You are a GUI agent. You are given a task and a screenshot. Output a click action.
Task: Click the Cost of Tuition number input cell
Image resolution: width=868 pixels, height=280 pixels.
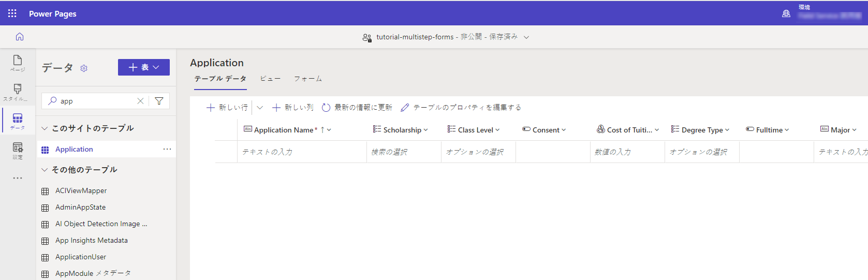coord(627,152)
